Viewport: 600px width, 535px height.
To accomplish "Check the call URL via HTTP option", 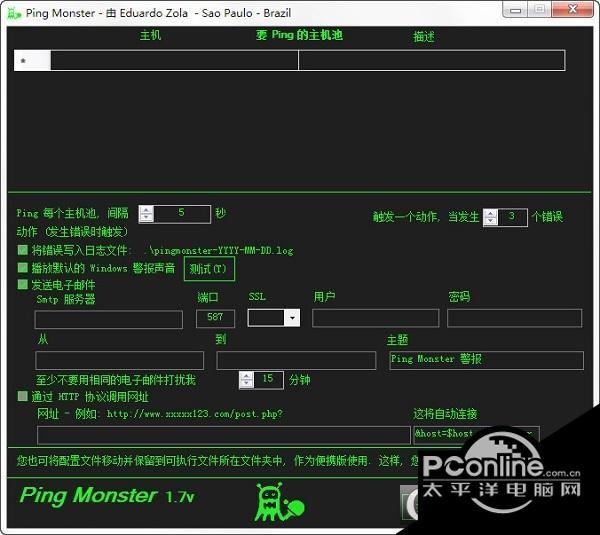I will tap(23, 396).
